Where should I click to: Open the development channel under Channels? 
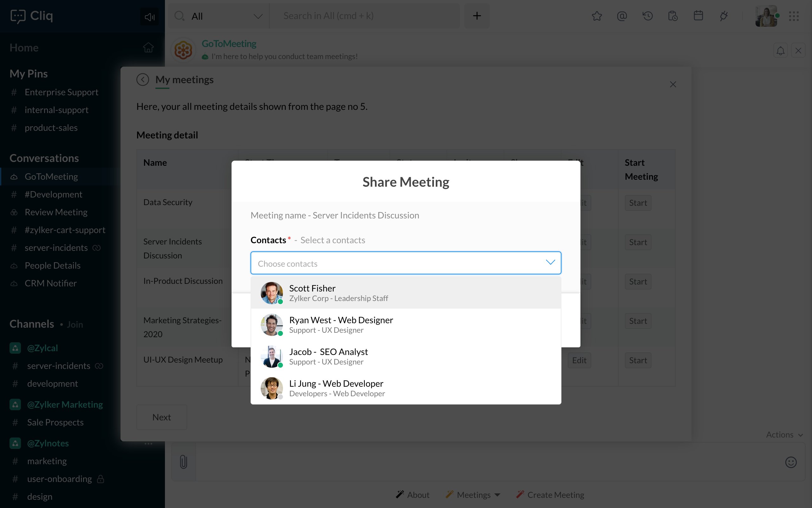52,384
